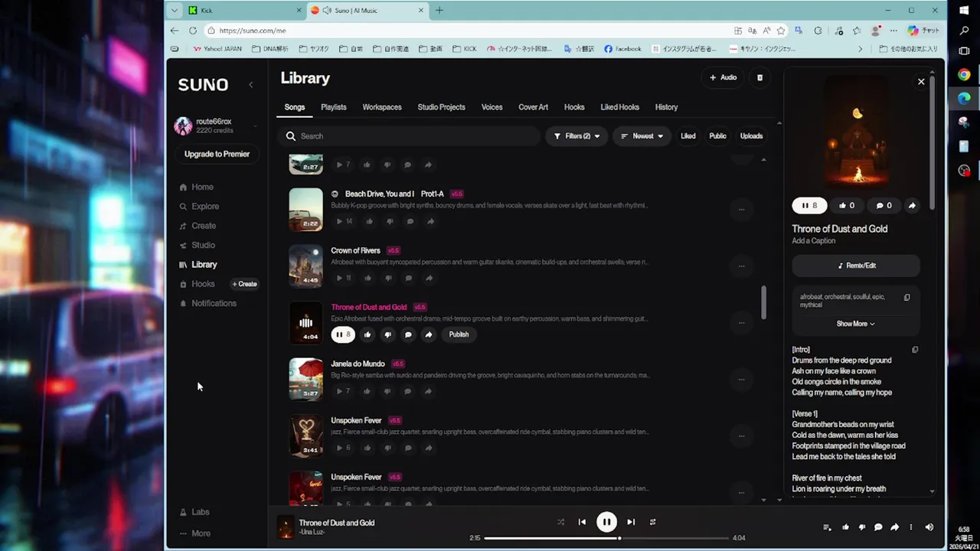Seek on the playback progress bar
This screenshot has height=551, width=980.
click(606, 538)
